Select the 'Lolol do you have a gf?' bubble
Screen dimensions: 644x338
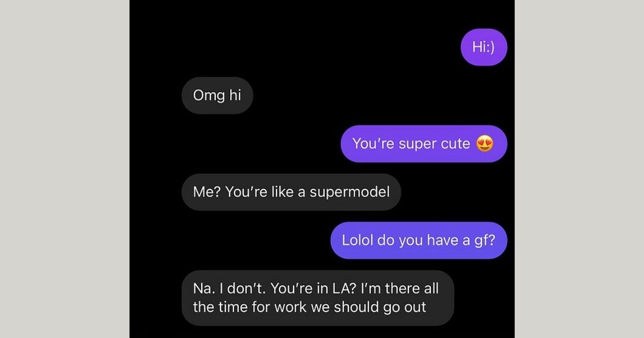tap(419, 240)
